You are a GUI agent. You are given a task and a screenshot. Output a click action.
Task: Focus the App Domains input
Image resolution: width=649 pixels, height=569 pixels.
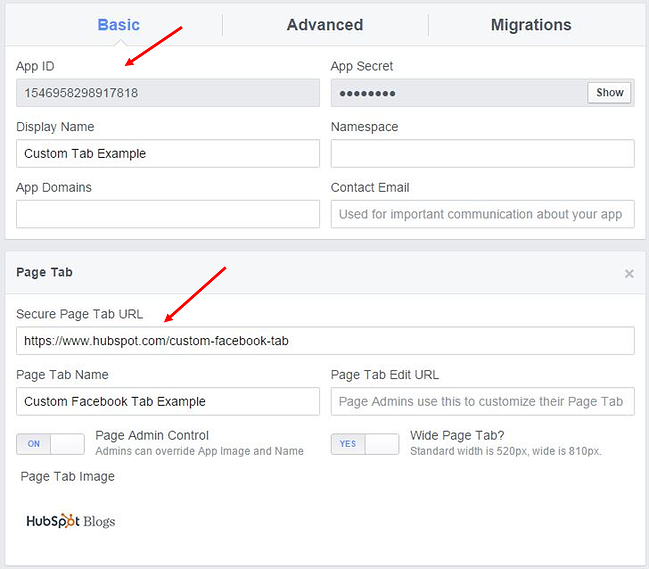point(167,214)
